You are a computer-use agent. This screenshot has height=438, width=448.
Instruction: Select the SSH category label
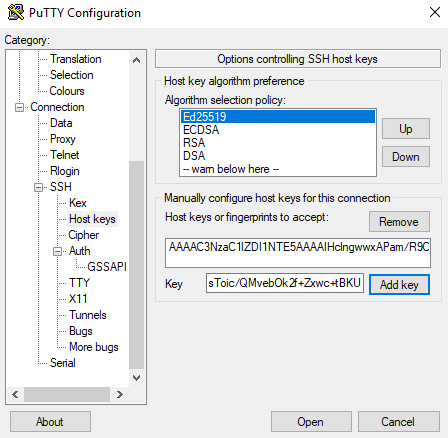(61, 187)
